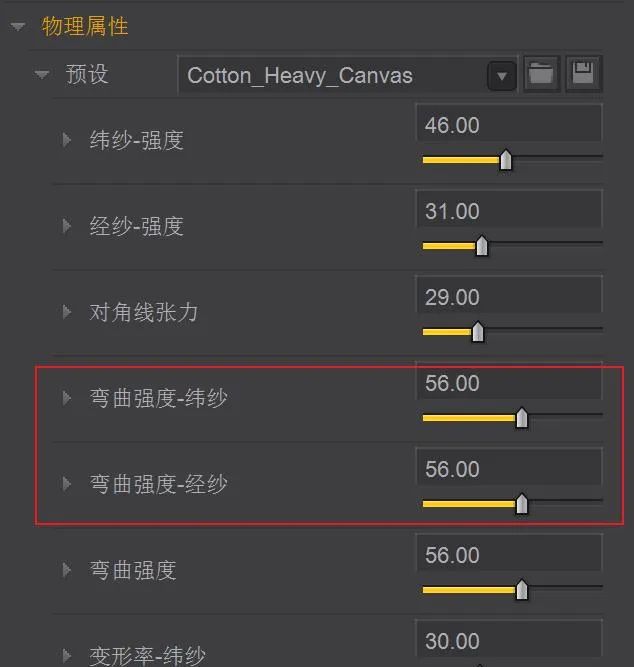The height and width of the screenshot is (667, 634).
Task: Open preset folder icon
Action: point(541,74)
